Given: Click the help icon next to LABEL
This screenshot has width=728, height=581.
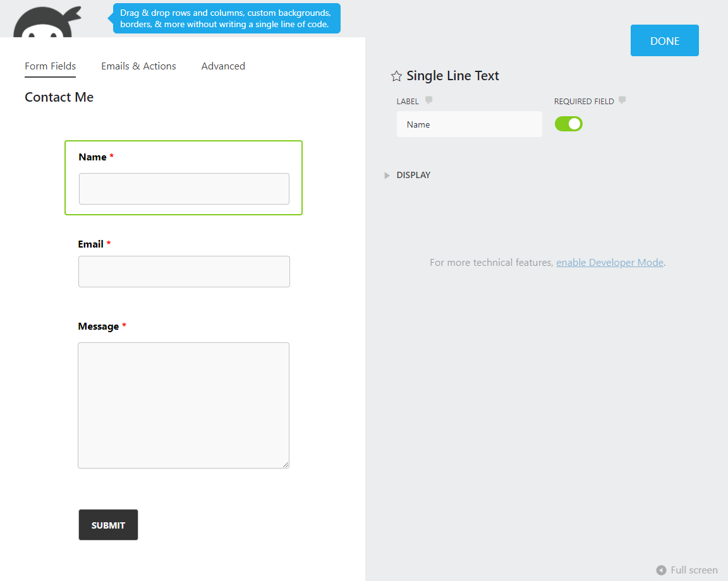Looking at the screenshot, I should (x=428, y=100).
